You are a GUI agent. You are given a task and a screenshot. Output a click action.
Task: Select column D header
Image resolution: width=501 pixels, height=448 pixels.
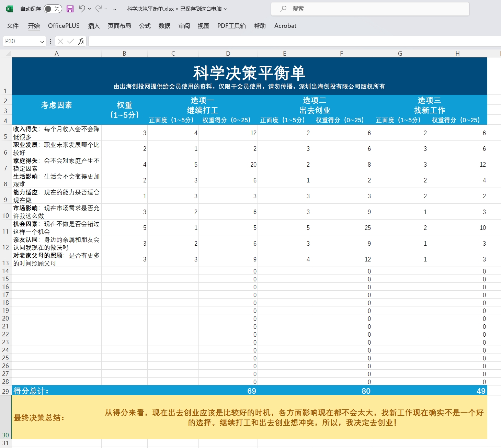(228, 53)
